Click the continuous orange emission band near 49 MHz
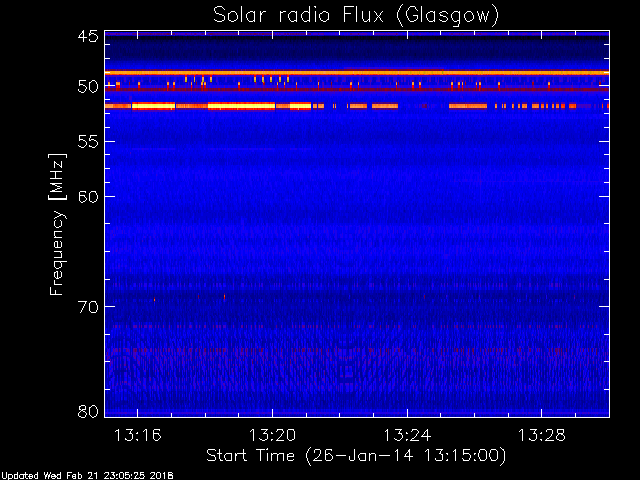The width and height of the screenshot is (640, 480). pyautogui.click(x=357, y=73)
